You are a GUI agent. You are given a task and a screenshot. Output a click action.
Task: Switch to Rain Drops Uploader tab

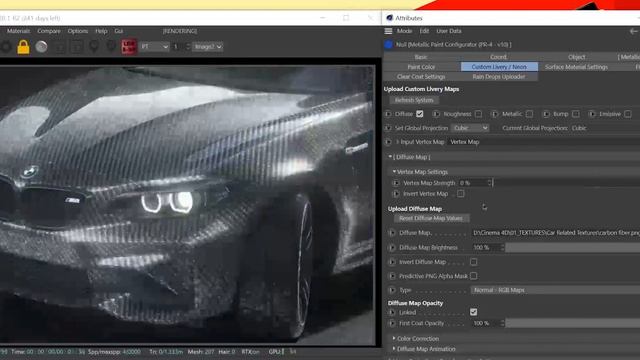point(499,77)
